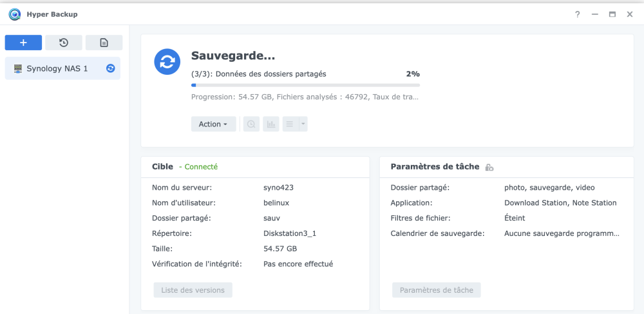Open the help question mark icon
This screenshot has height=314, width=644.
[578, 14]
